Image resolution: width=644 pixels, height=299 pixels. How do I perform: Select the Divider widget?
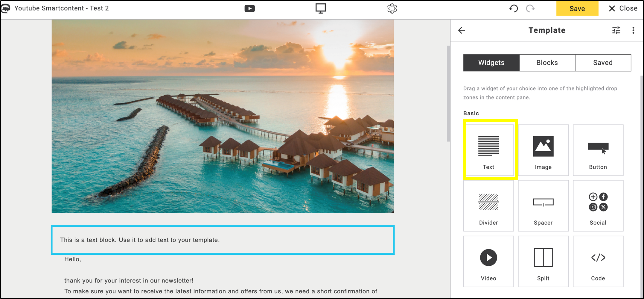tap(488, 206)
